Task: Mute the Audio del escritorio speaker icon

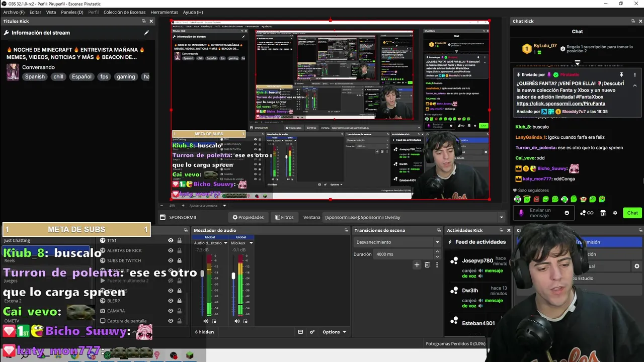Action: [x=206, y=321]
